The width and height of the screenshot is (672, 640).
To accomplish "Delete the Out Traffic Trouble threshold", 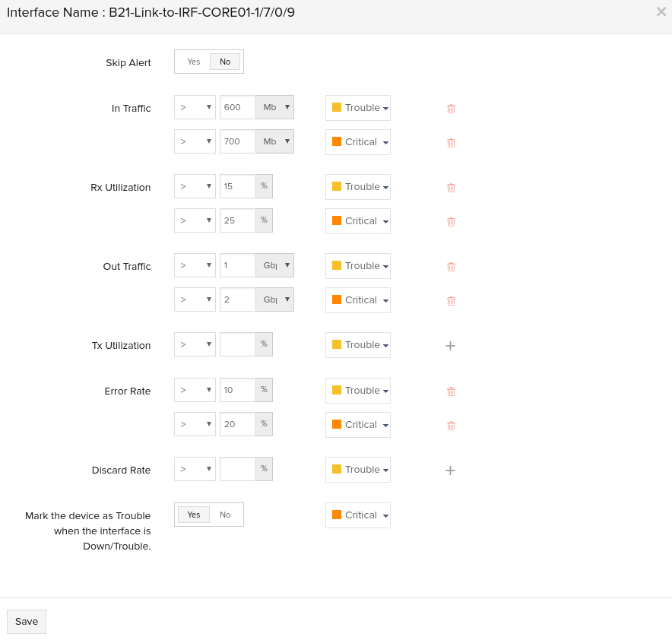I will (451, 266).
